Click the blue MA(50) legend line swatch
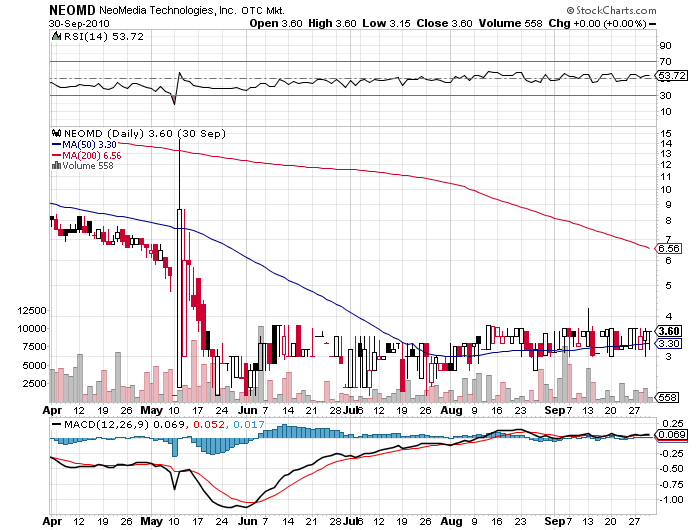 click(57, 145)
